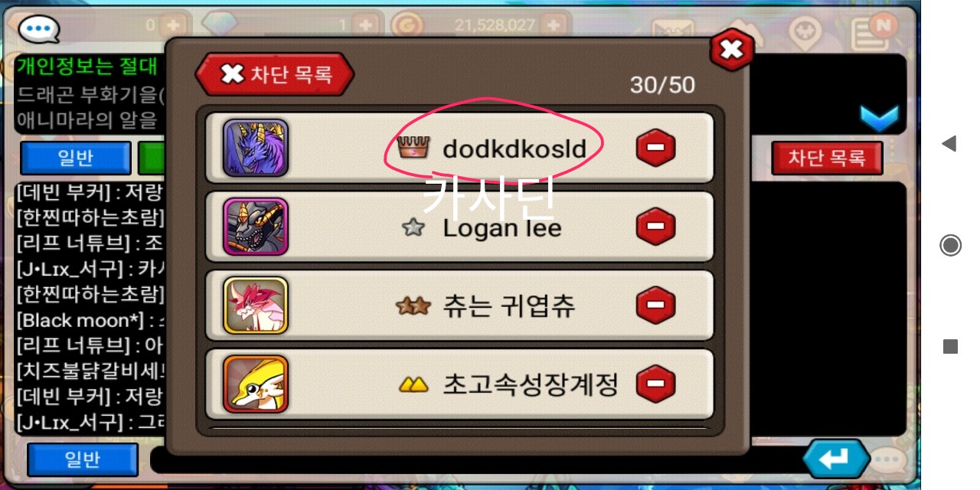Unblock dodkdkosld with the red minus icon
The height and width of the screenshot is (490, 980).
click(x=656, y=148)
